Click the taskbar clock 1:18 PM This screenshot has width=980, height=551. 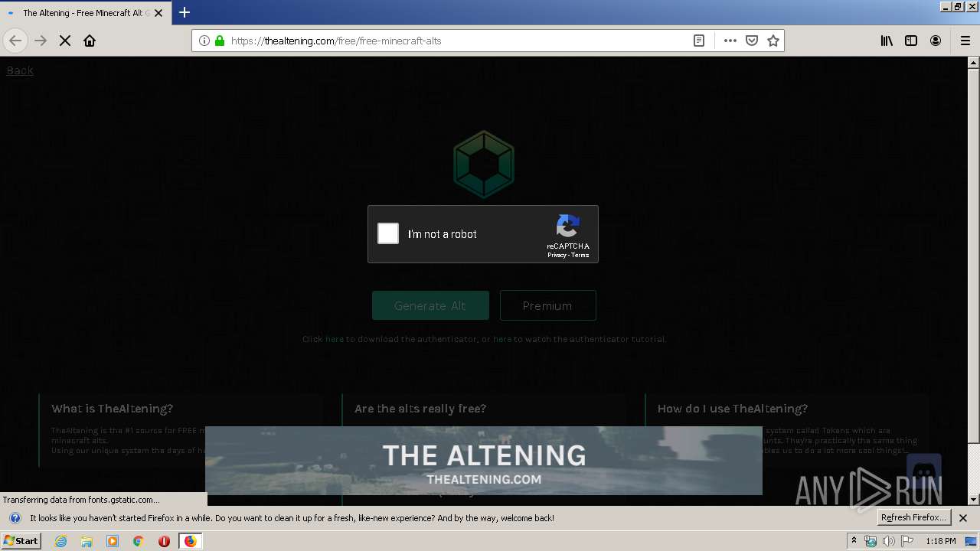[x=940, y=541]
